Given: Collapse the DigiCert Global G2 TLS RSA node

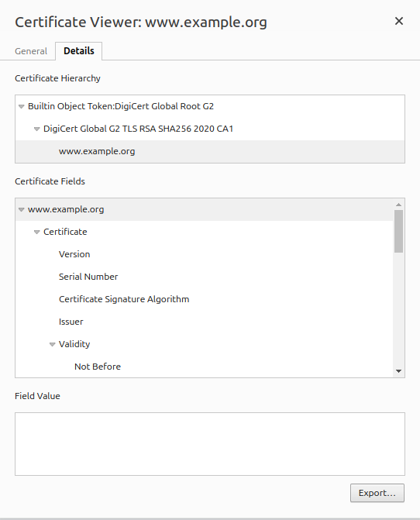Looking at the screenshot, I should [36, 129].
